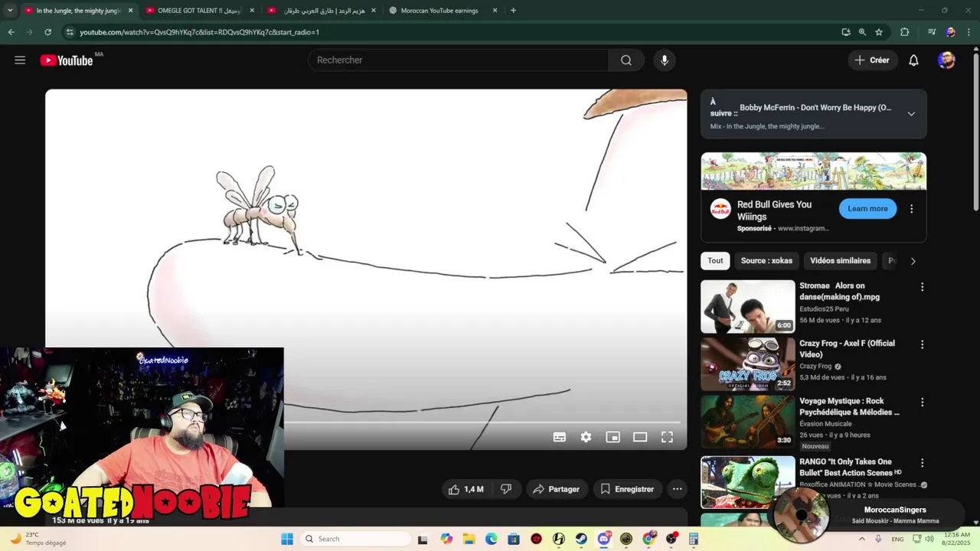980x551 pixels.
Task: Click the taskbar Search box
Action: (x=356, y=539)
